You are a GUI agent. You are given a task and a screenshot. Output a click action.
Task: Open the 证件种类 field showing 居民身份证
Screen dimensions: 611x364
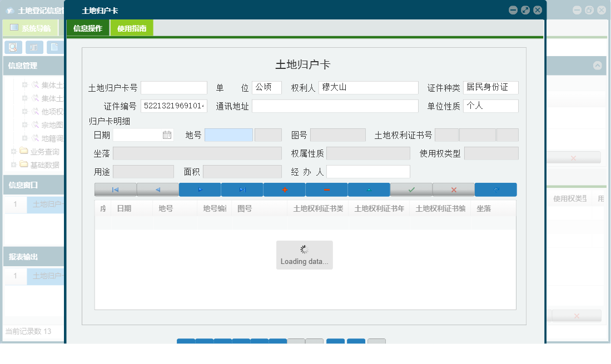(491, 88)
